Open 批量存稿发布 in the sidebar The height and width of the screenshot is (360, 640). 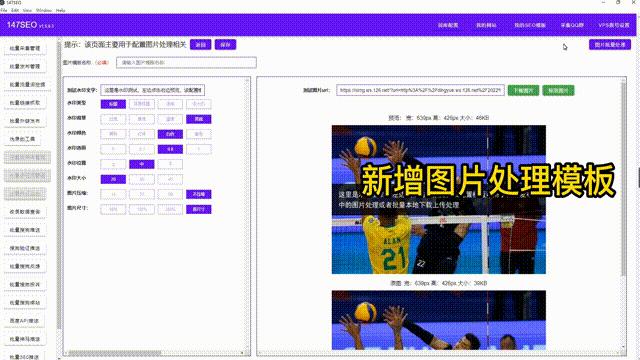pos(25,121)
